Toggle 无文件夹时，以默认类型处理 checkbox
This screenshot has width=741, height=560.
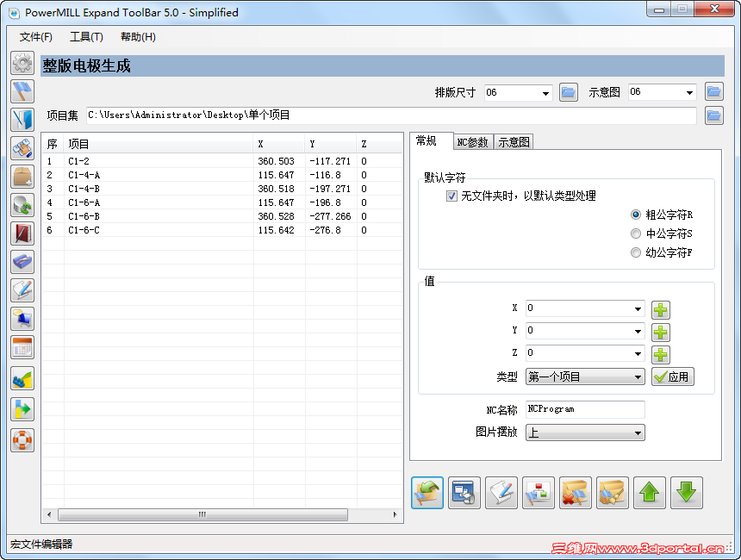[x=451, y=196]
